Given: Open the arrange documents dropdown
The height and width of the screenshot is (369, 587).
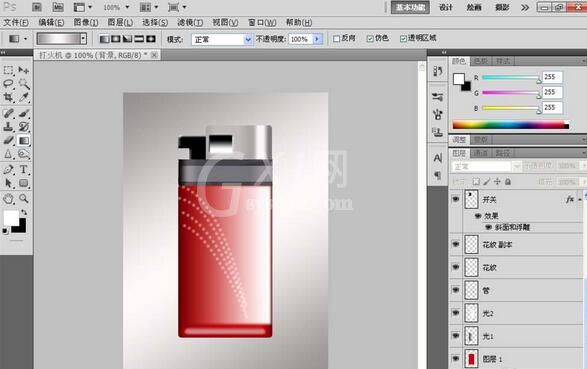Looking at the screenshot, I should [x=149, y=7].
